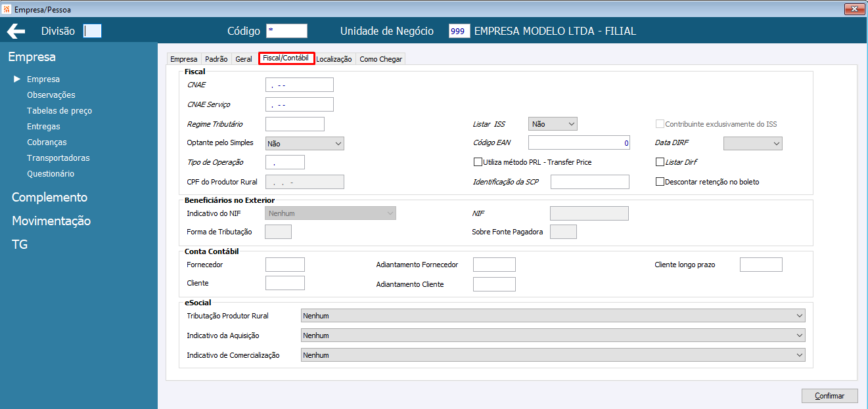Click the Adiantamento Fornecedor field
This screenshot has width=868, height=409.
(494, 265)
